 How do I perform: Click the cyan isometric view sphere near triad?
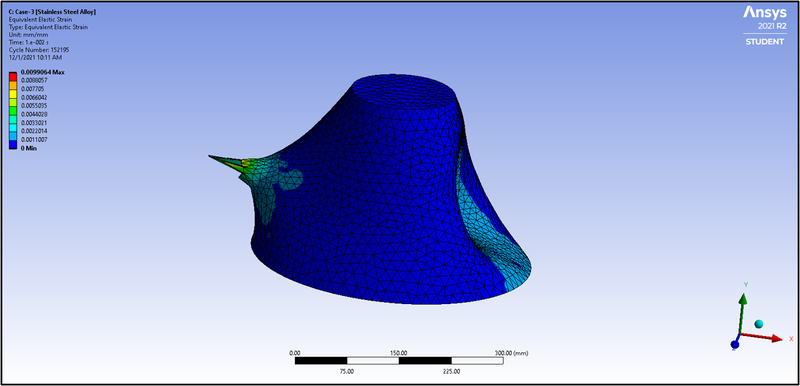click(x=759, y=324)
